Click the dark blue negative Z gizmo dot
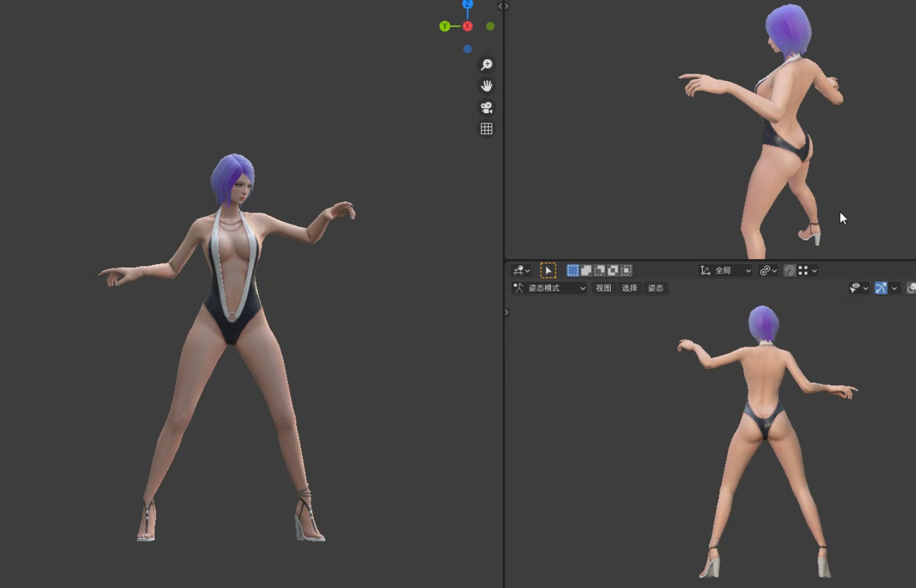916x588 pixels. pyautogui.click(x=467, y=49)
